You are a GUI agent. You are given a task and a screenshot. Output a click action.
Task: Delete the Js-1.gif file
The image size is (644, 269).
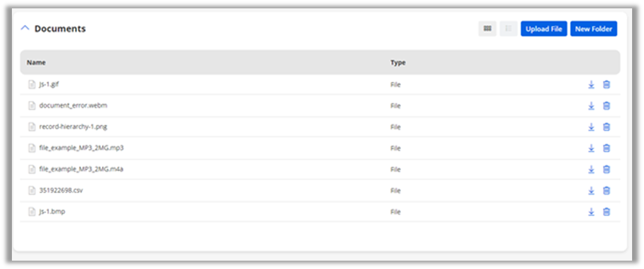[606, 85]
